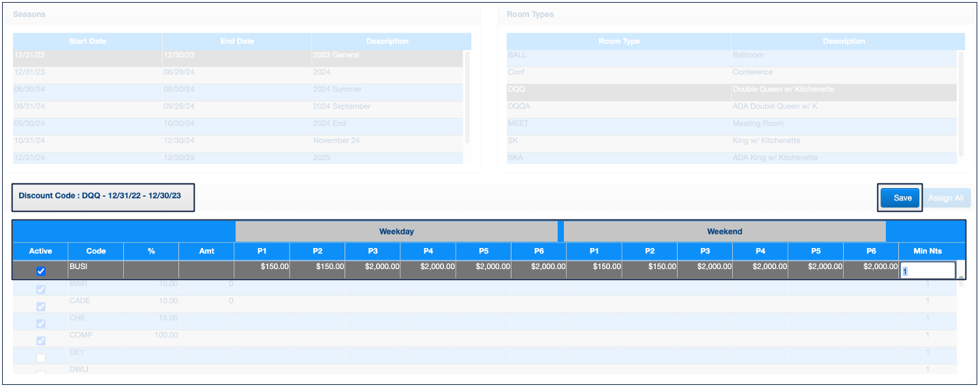Click the Room Type column header
This screenshot has height=387, width=980.
[x=618, y=41]
